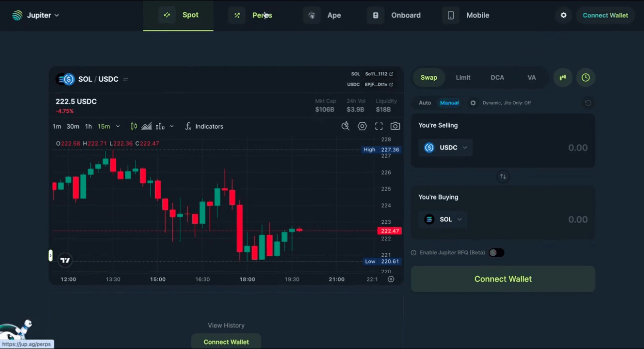
Task: Select the 15m chart interval
Action: pos(104,127)
